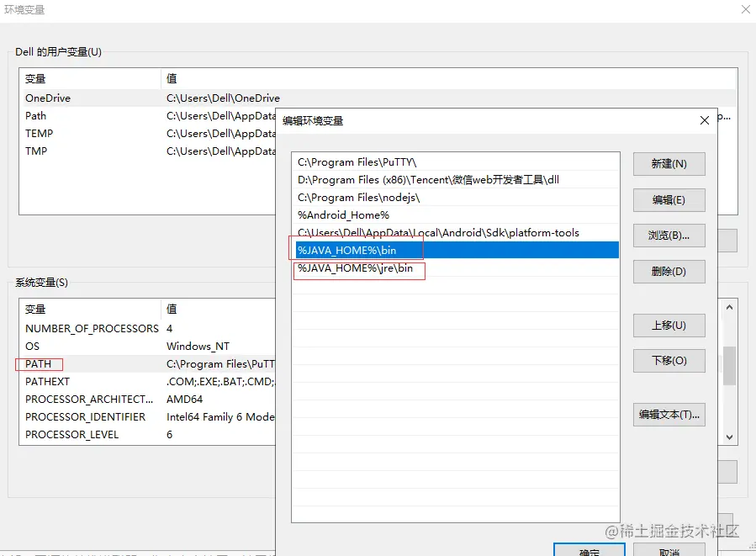Select the TMP user variable row
Screen dimensions: 756x556
tap(149, 151)
